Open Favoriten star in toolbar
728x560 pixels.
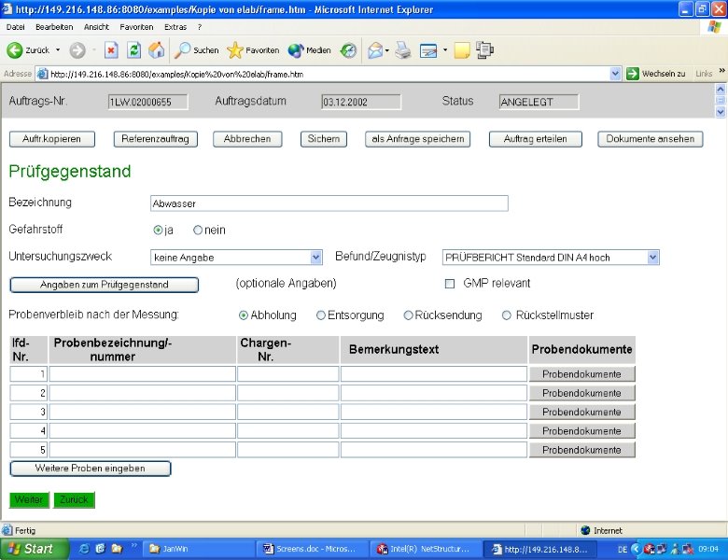(x=253, y=50)
